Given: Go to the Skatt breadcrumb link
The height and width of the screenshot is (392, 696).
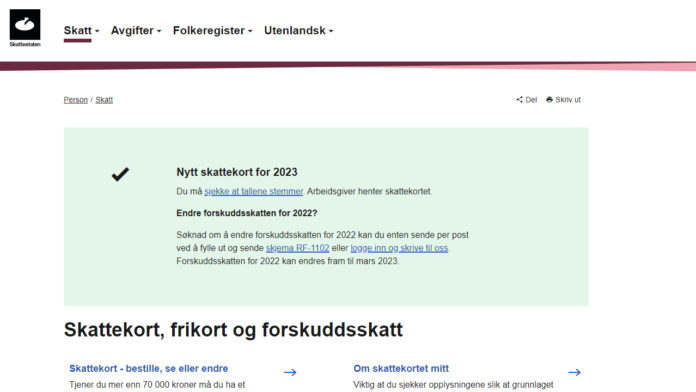Looking at the screenshot, I should [x=104, y=100].
